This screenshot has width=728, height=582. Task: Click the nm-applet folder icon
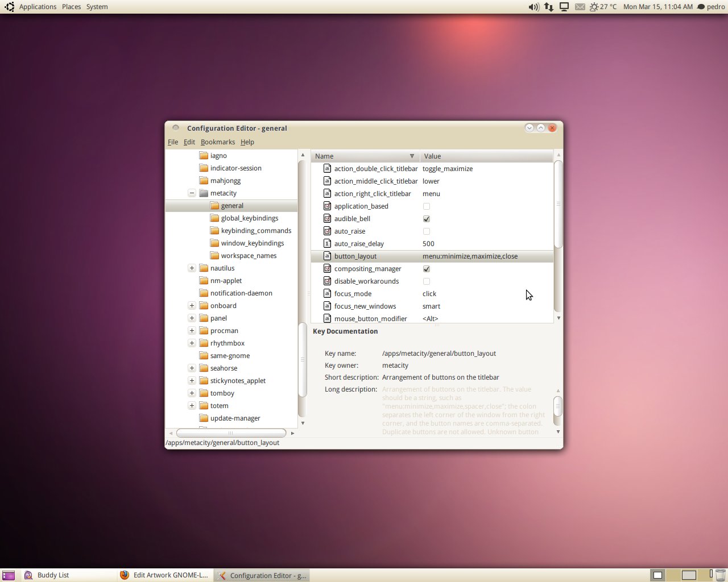pos(204,280)
